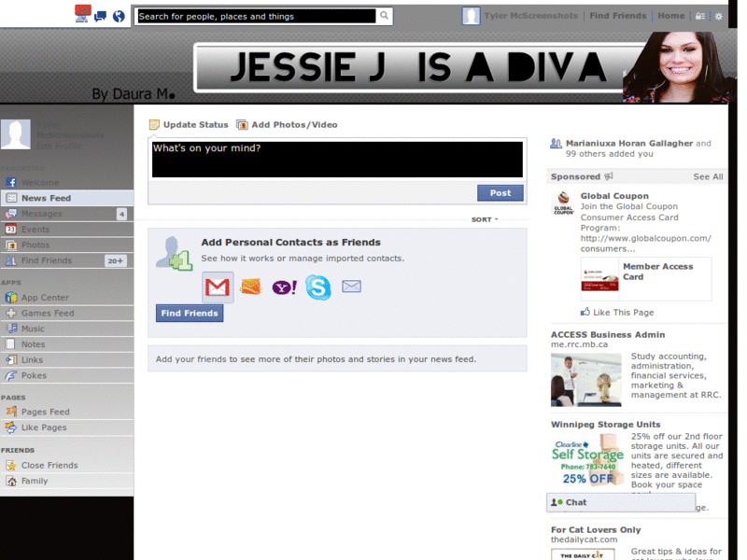Viewport: 747px width, 560px height.
Task: Open Events in the left sidebar
Action: pos(66,230)
